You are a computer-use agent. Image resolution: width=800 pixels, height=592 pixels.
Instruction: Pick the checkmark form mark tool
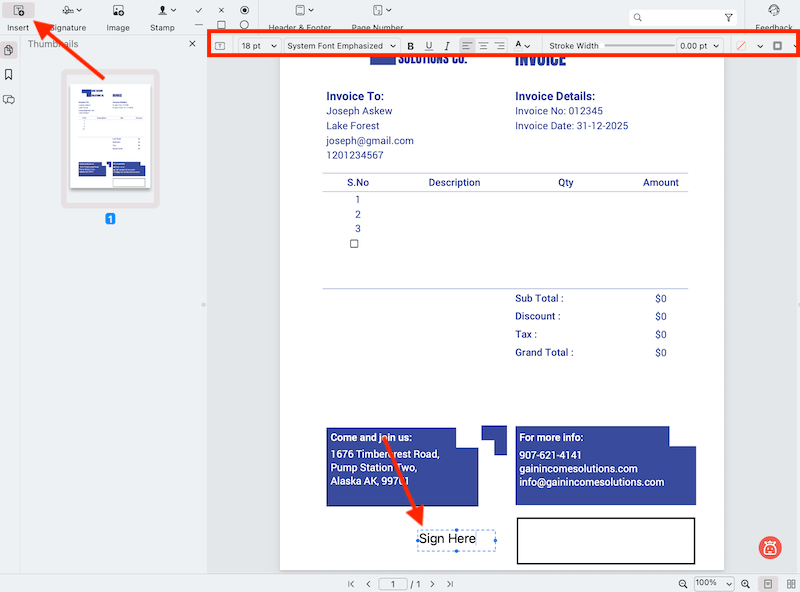coord(199,10)
